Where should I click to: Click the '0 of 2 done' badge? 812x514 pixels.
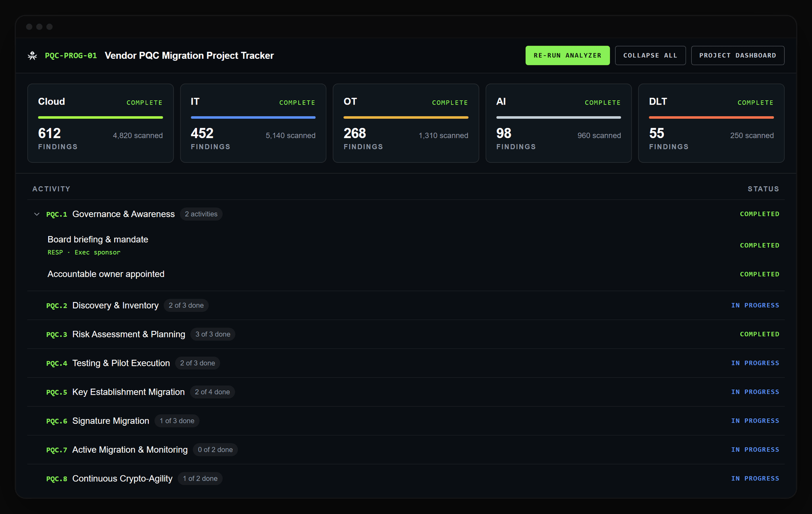coord(215,450)
